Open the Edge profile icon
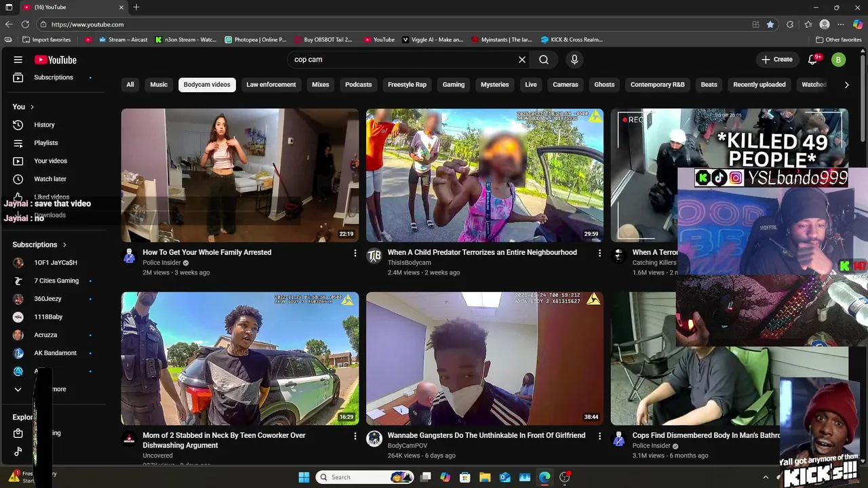This screenshot has height=488, width=868. [825, 24]
